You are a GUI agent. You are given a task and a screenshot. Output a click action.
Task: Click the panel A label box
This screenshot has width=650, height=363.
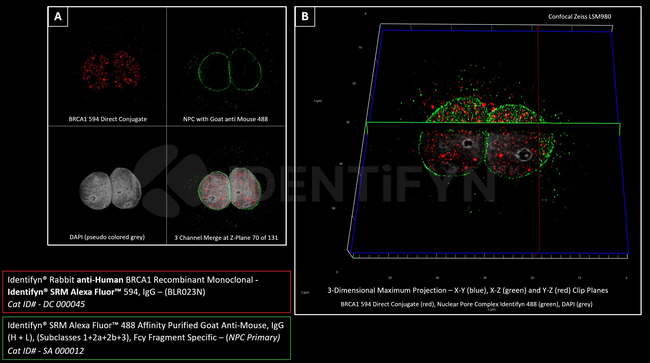click(x=58, y=17)
